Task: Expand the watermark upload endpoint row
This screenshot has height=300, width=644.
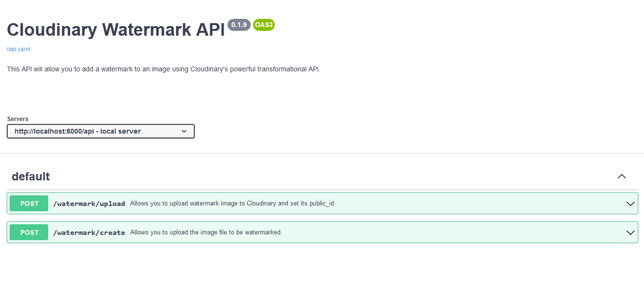Action: (318, 203)
